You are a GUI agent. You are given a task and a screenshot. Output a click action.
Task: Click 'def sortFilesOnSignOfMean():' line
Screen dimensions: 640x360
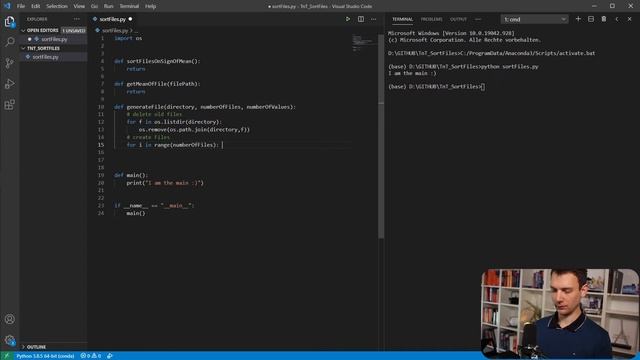[x=157, y=61]
